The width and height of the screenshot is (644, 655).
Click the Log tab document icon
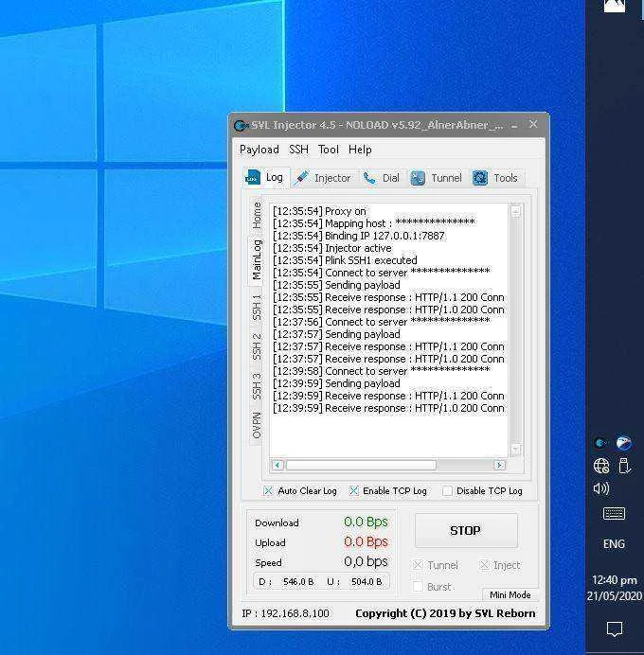click(x=253, y=178)
